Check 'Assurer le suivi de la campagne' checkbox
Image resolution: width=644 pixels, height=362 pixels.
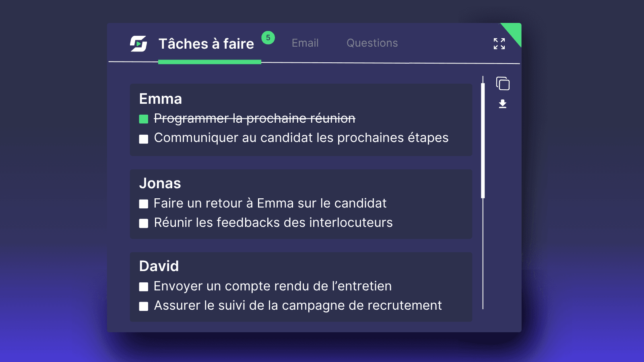(144, 306)
